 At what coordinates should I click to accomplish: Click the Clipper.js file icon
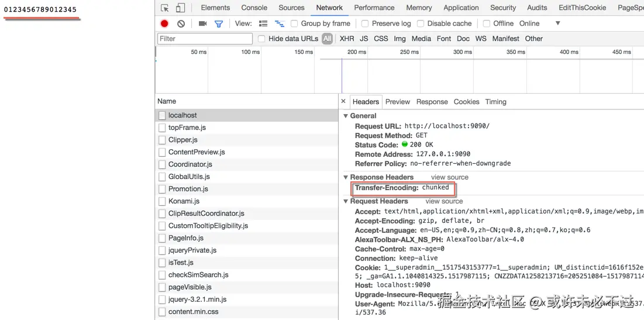click(162, 140)
